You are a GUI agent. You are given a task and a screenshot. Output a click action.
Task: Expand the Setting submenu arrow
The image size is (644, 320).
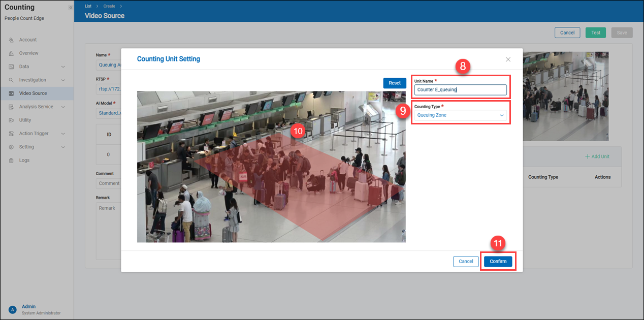tap(63, 147)
